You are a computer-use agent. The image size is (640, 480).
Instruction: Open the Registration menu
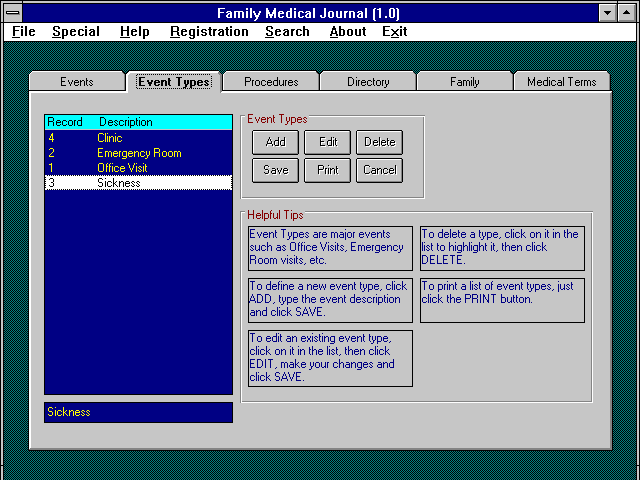coord(209,31)
